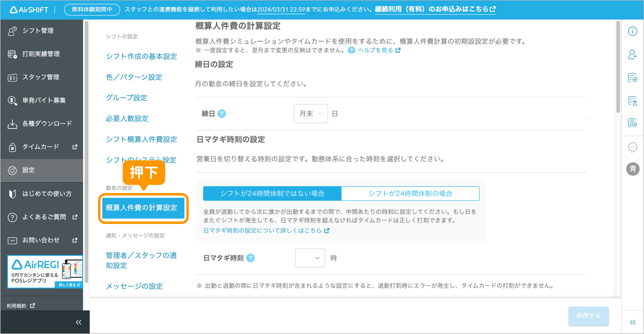Open the chat bubble icon in right rail
Screen dimensions: 644x334
pyautogui.click(x=633, y=147)
